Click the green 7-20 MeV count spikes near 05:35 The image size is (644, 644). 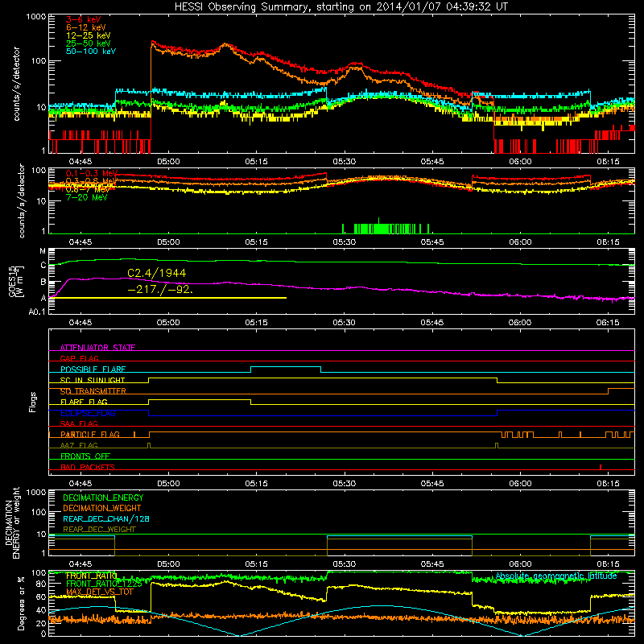pos(386,229)
